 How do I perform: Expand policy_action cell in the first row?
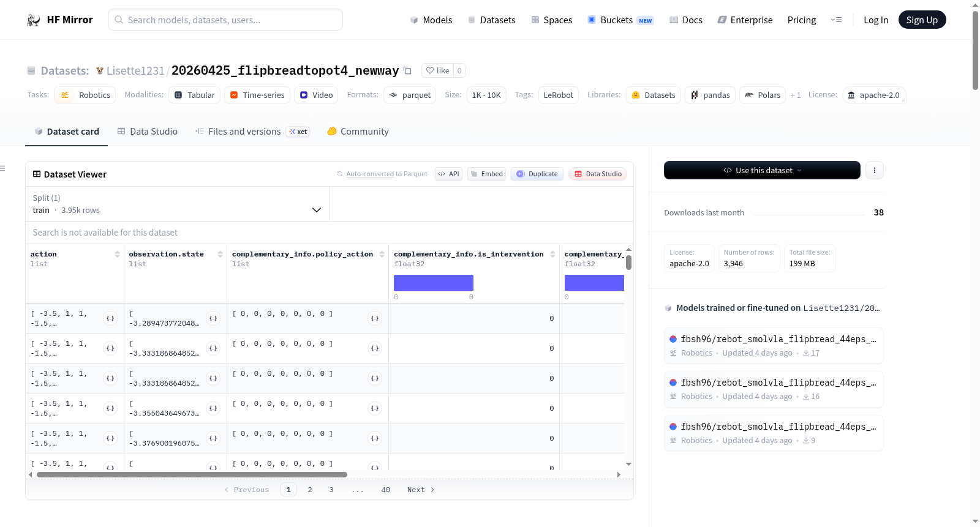coord(375,318)
